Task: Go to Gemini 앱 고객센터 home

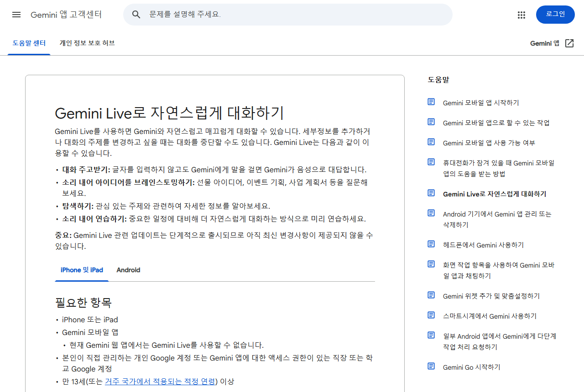Action: pyautogui.click(x=66, y=15)
